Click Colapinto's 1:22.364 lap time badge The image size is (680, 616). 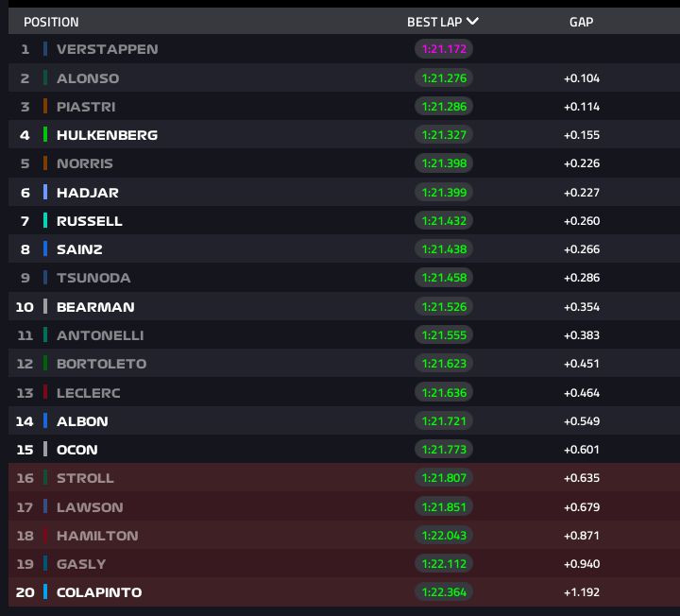[444, 592]
